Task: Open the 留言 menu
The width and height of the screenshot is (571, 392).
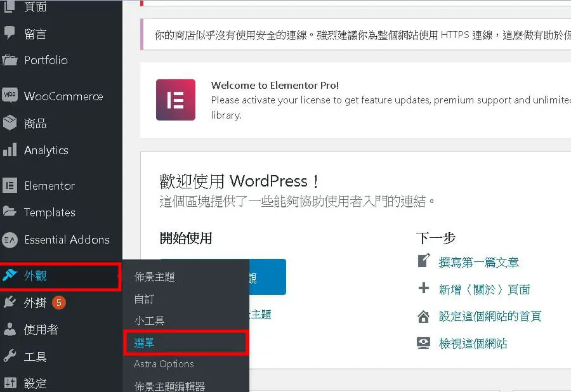Action: click(x=61, y=34)
